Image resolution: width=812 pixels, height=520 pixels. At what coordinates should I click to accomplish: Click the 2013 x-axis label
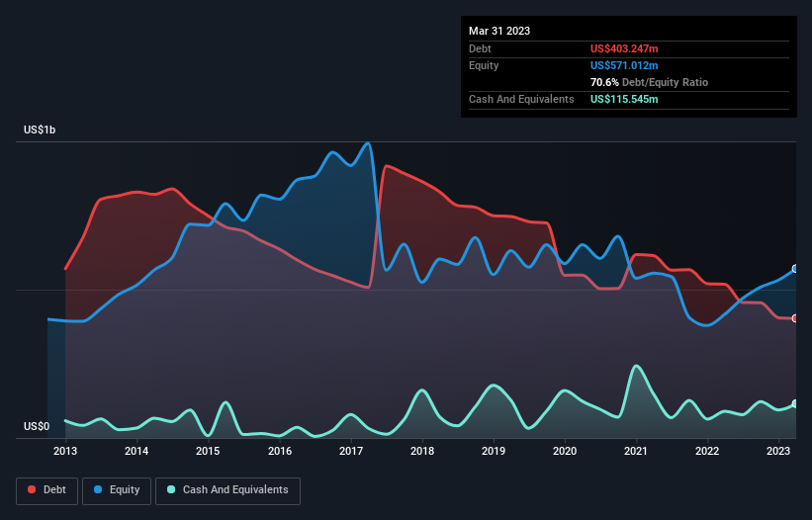coord(65,451)
